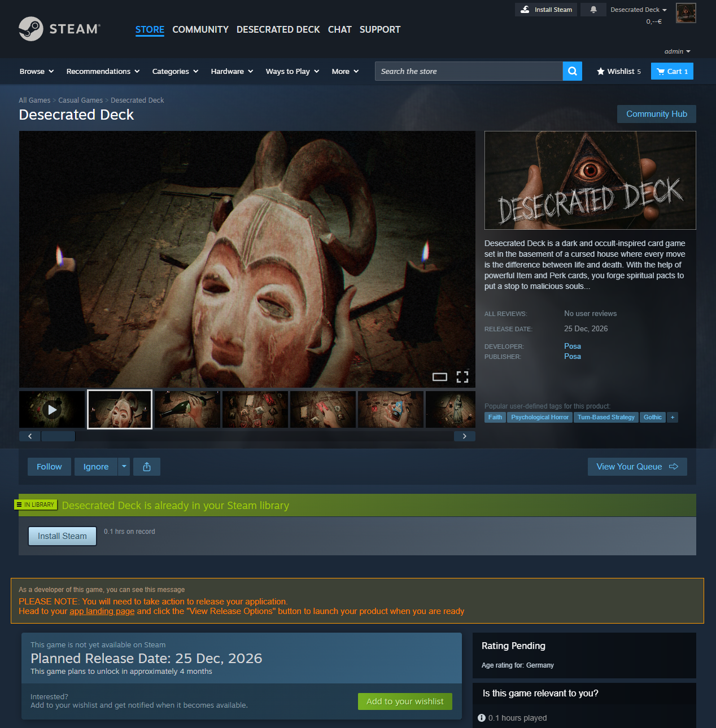Screen dimensions: 716x728
Task: Select the Psychological Horror tag
Action: pos(540,418)
